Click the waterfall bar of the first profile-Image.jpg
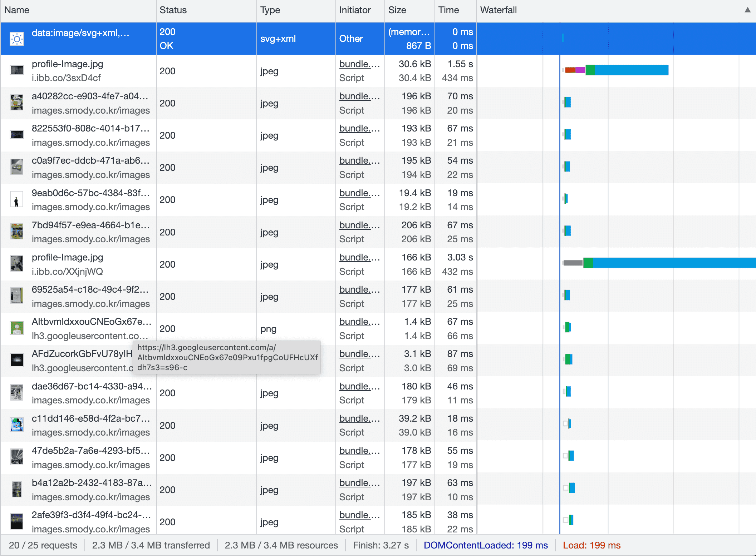Screen dimensions: 756x556 (631, 70)
